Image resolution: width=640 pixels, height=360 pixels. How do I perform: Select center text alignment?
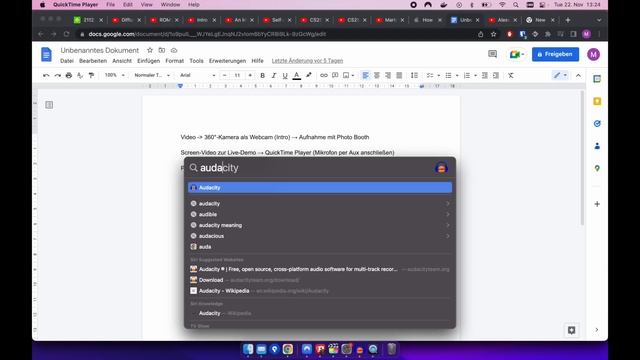(377, 76)
